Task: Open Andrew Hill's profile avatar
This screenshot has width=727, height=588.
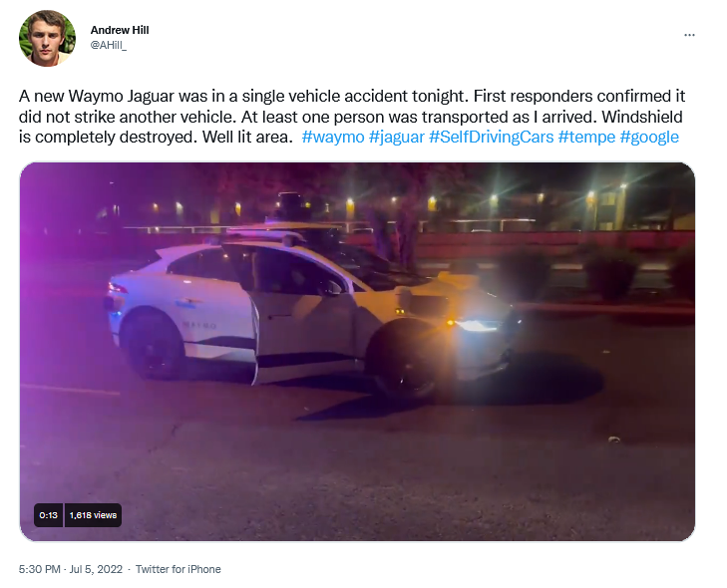Action: click(47, 38)
